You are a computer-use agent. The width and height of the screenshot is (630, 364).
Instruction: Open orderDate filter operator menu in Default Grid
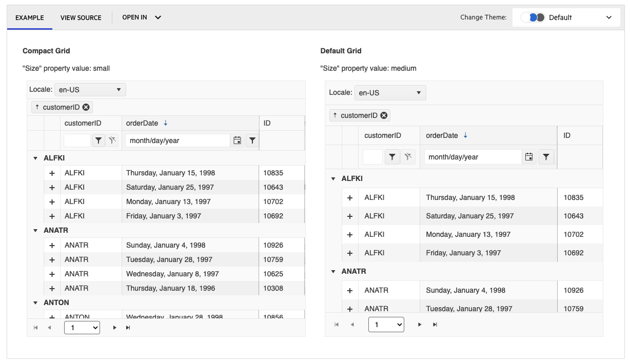pos(546,157)
